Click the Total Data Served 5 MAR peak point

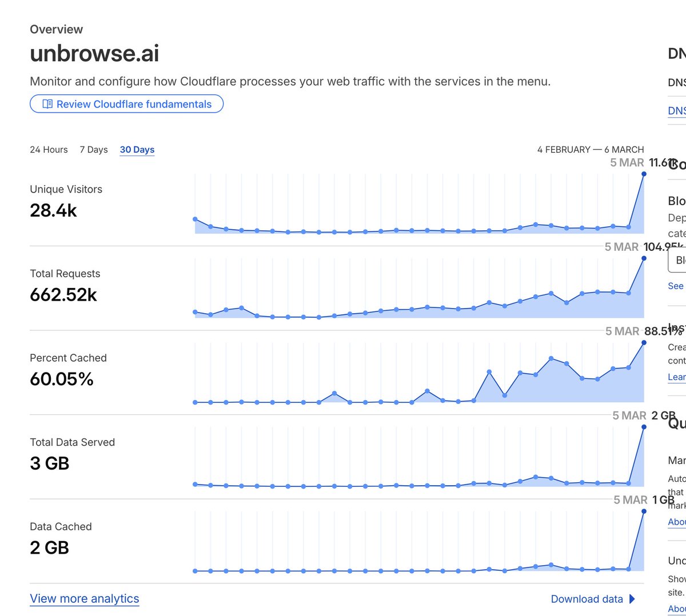click(x=644, y=427)
